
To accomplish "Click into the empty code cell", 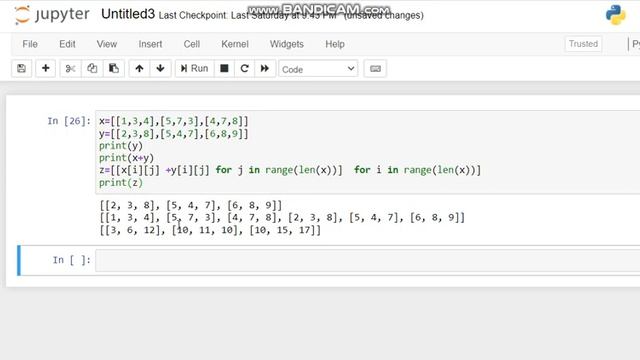I will [367, 260].
